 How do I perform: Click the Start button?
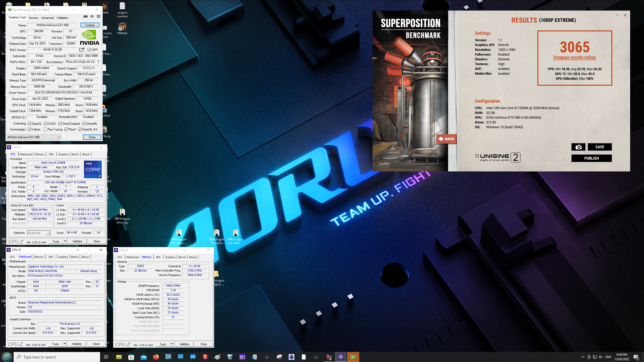pyautogui.click(x=7, y=357)
